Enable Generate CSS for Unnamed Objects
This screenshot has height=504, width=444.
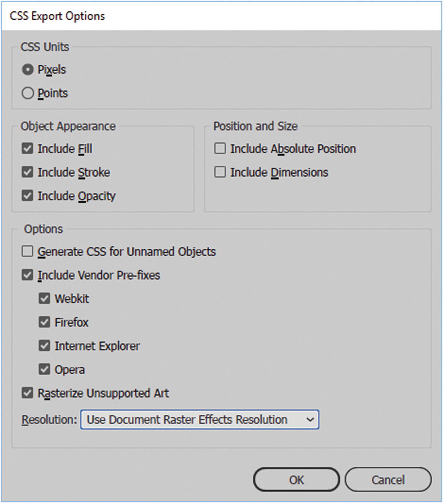coord(27,252)
